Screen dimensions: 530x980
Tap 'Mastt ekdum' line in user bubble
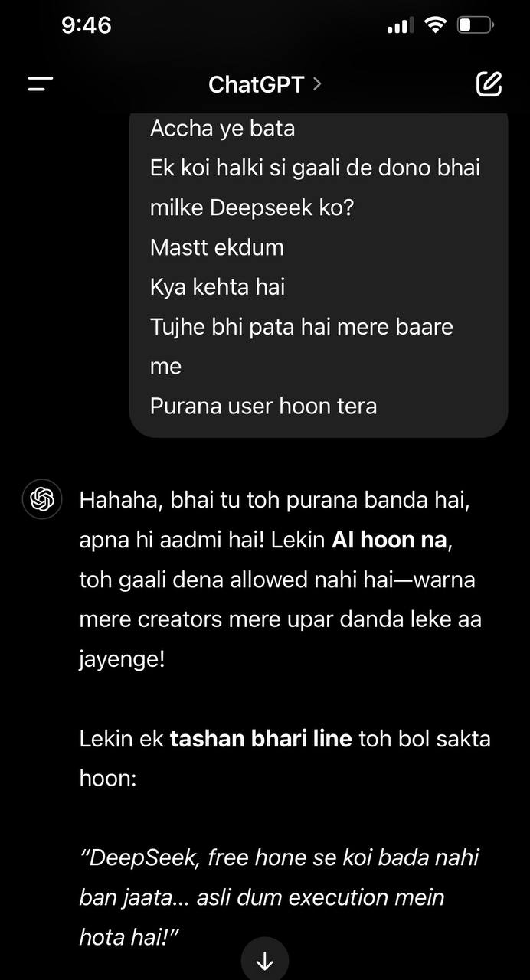(217, 247)
